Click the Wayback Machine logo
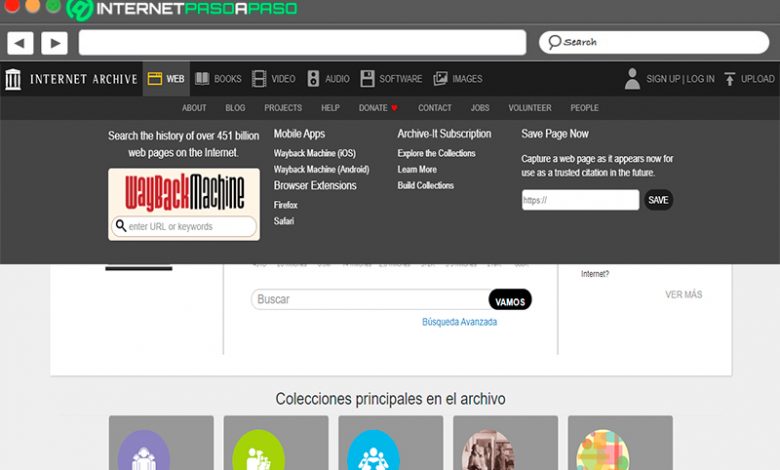The height and width of the screenshot is (470, 780). pyautogui.click(x=185, y=191)
